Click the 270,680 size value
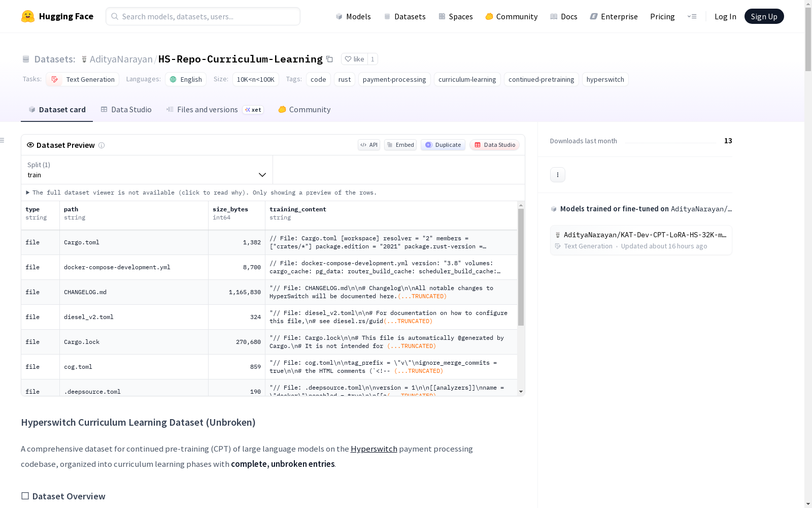The height and width of the screenshot is (508, 812). point(248,342)
